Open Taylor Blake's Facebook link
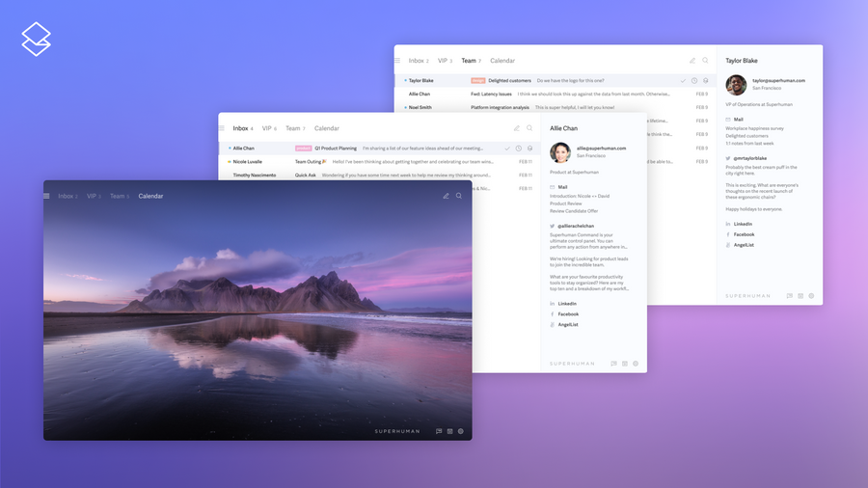The image size is (868, 488). (744, 234)
